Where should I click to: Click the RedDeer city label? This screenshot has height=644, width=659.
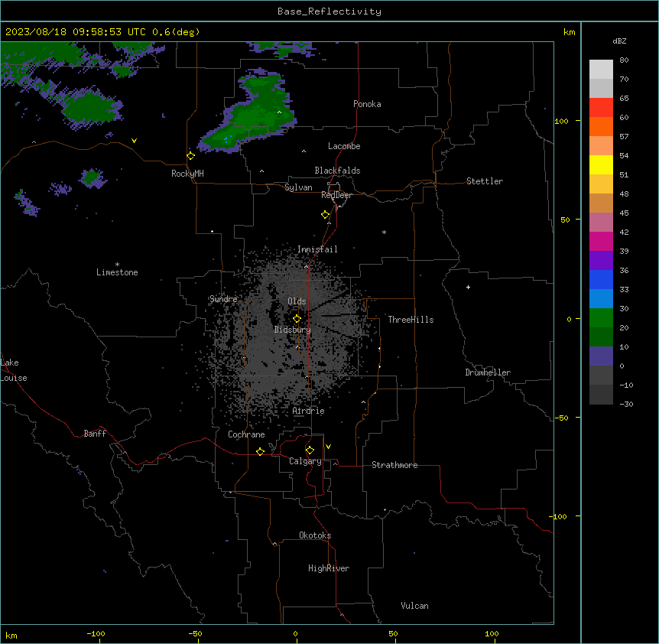[x=336, y=195]
